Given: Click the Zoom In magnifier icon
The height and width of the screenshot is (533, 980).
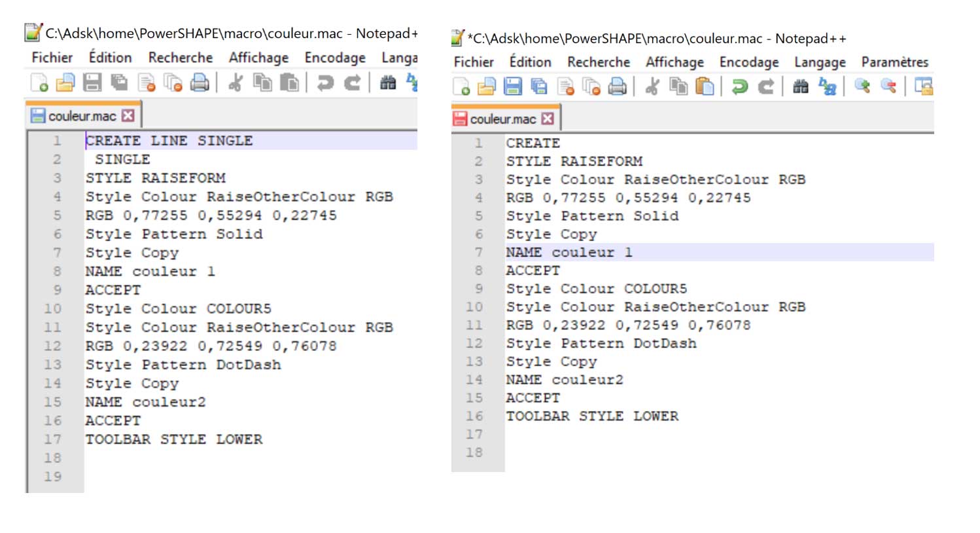Looking at the screenshot, I should tap(862, 86).
